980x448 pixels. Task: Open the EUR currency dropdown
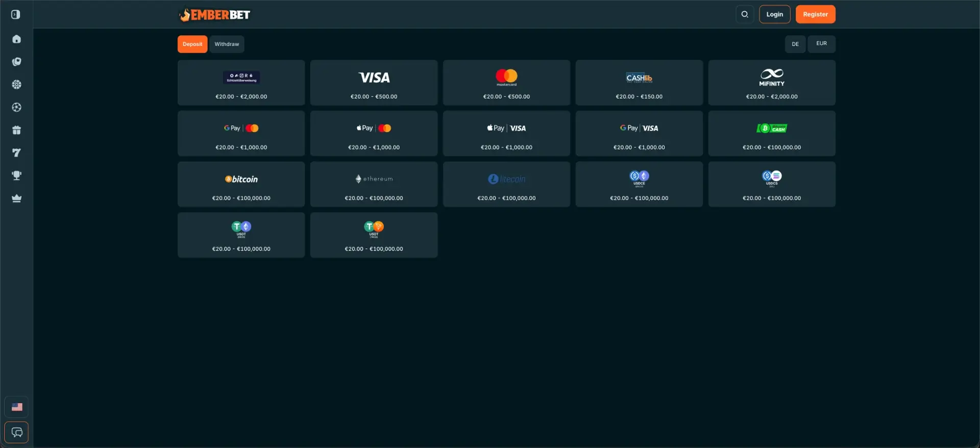[x=821, y=44]
